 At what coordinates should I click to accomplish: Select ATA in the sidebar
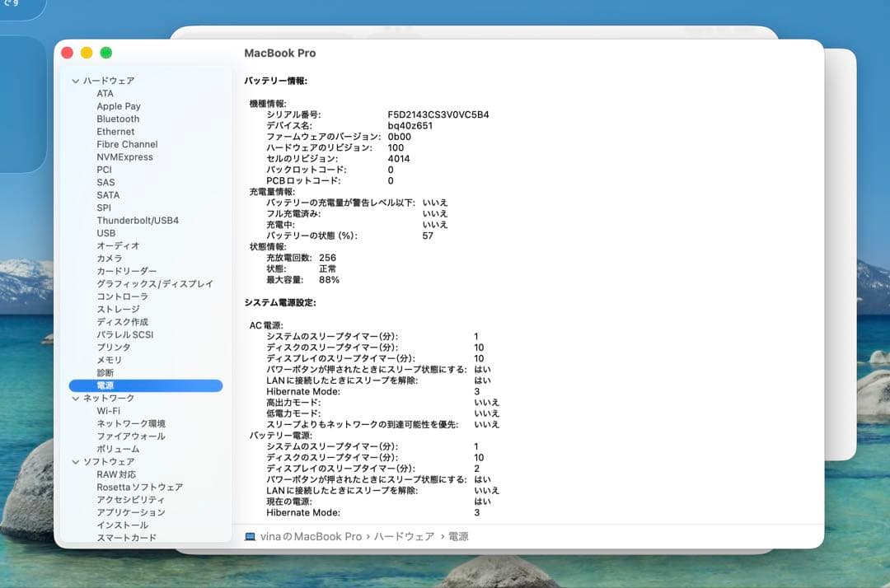(x=105, y=94)
